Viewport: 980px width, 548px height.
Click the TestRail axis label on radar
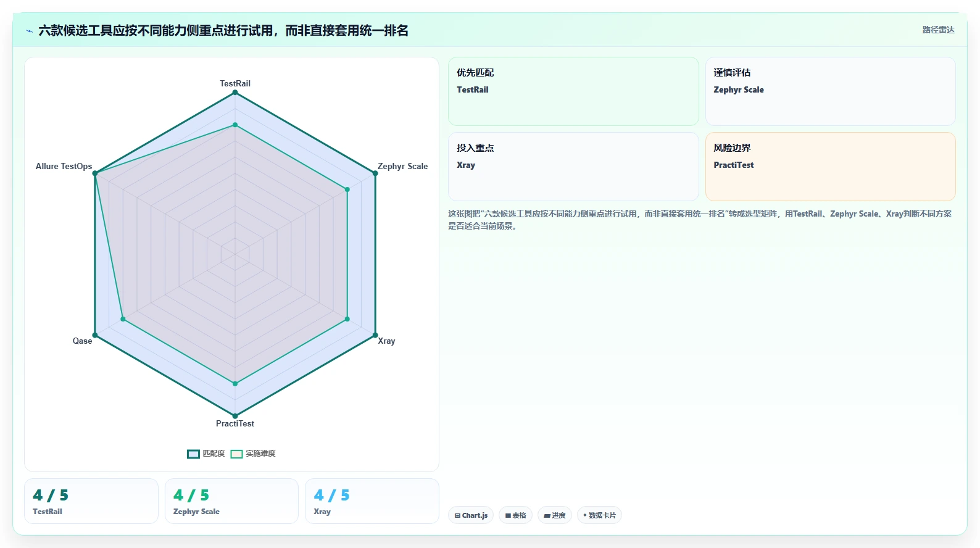(x=235, y=83)
